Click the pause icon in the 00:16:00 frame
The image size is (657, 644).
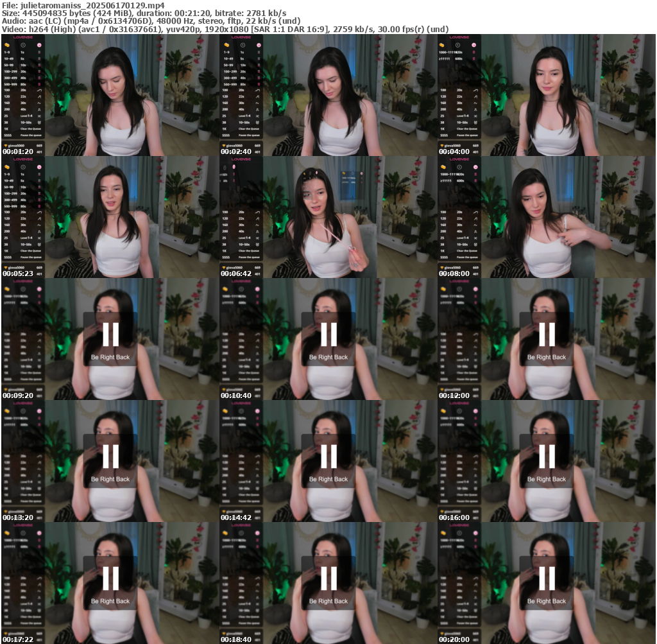point(547,456)
